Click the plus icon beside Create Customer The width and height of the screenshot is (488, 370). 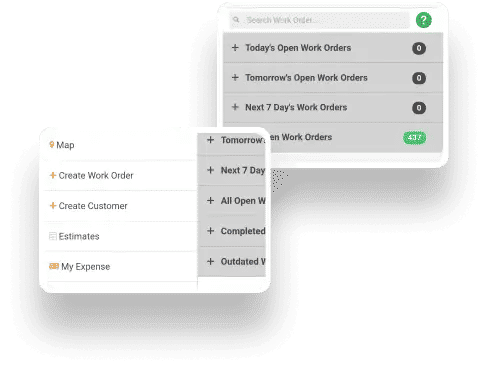[x=53, y=205]
